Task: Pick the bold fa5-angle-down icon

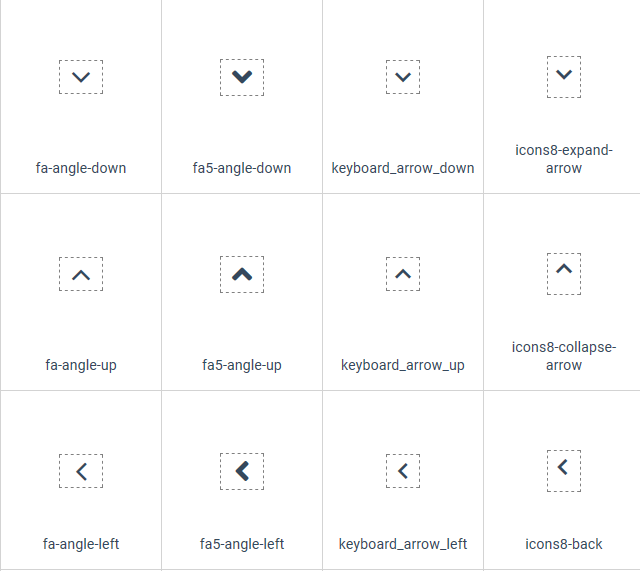Action: [242, 77]
